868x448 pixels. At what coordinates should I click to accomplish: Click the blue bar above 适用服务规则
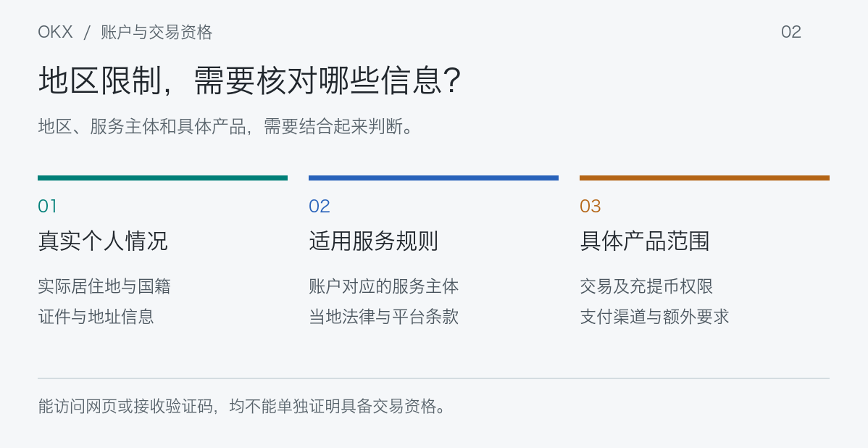(x=433, y=178)
